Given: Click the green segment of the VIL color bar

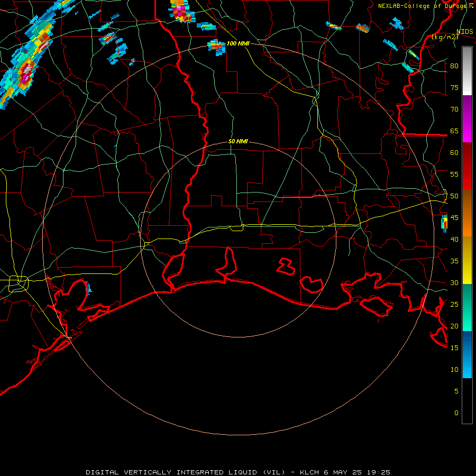Looking at the screenshot, I should pyautogui.click(x=467, y=307).
